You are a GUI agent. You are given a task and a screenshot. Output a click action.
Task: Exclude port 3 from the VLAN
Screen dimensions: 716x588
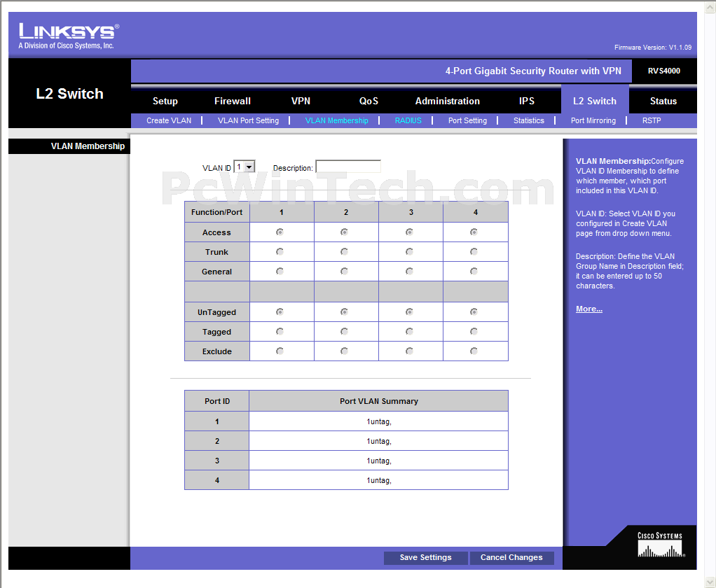pos(410,351)
